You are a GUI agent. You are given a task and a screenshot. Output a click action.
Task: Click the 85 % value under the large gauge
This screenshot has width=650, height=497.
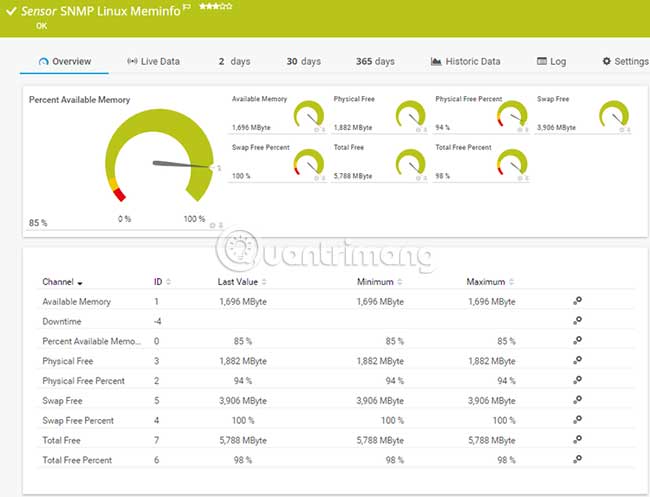pyautogui.click(x=38, y=223)
